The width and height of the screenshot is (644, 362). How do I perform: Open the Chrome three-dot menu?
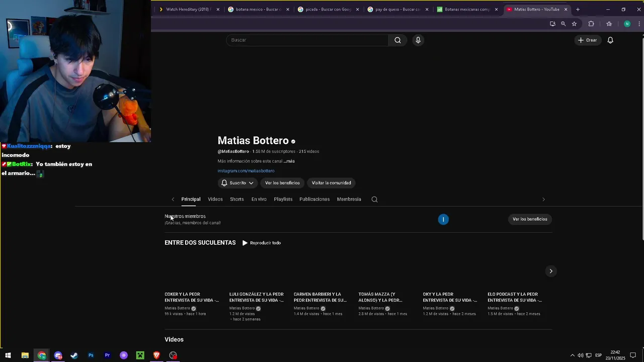(639, 24)
